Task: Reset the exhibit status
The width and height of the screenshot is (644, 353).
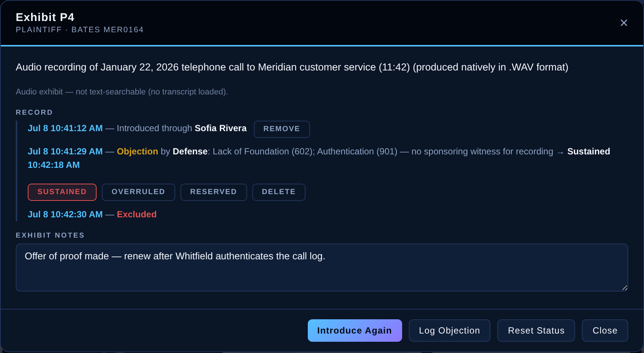Action: point(536,331)
